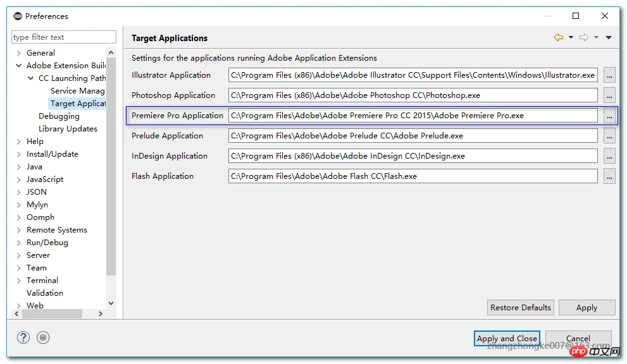Expand the Help tree node
The image size is (627, 364).
(18, 142)
